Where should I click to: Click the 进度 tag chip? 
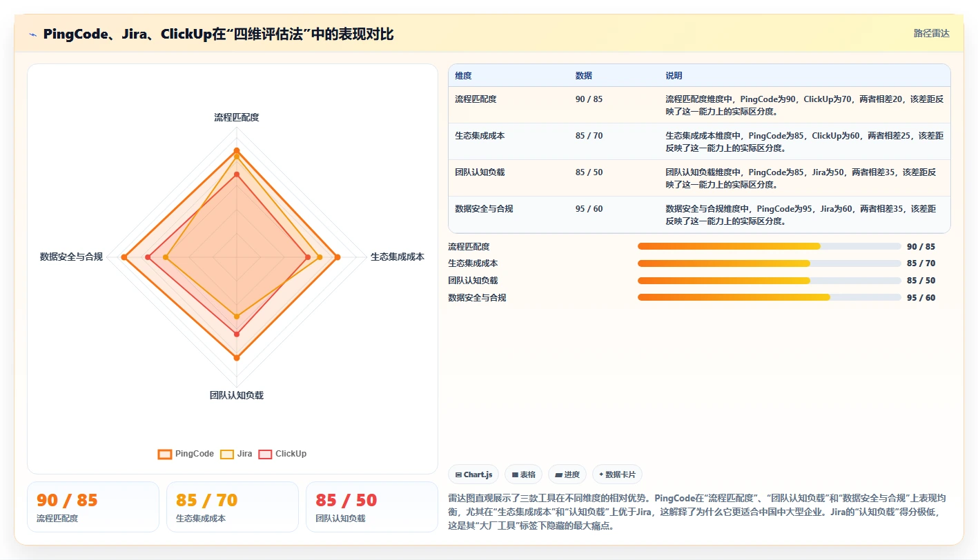click(x=567, y=474)
